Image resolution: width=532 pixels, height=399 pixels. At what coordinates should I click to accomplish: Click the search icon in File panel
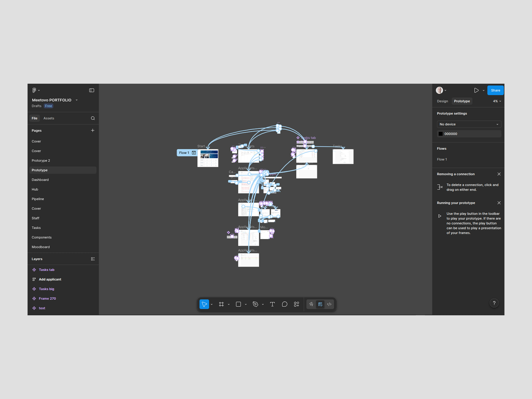pyautogui.click(x=93, y=118)
